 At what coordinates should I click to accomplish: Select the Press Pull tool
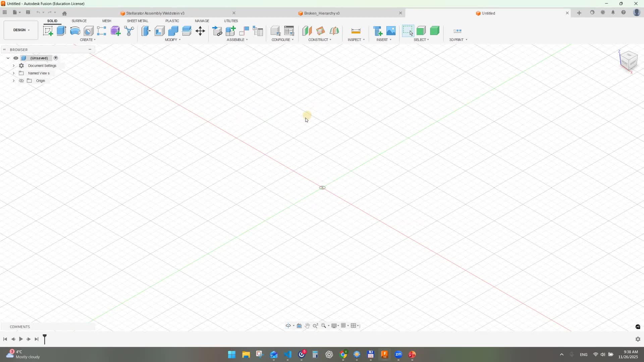(146, 31)
